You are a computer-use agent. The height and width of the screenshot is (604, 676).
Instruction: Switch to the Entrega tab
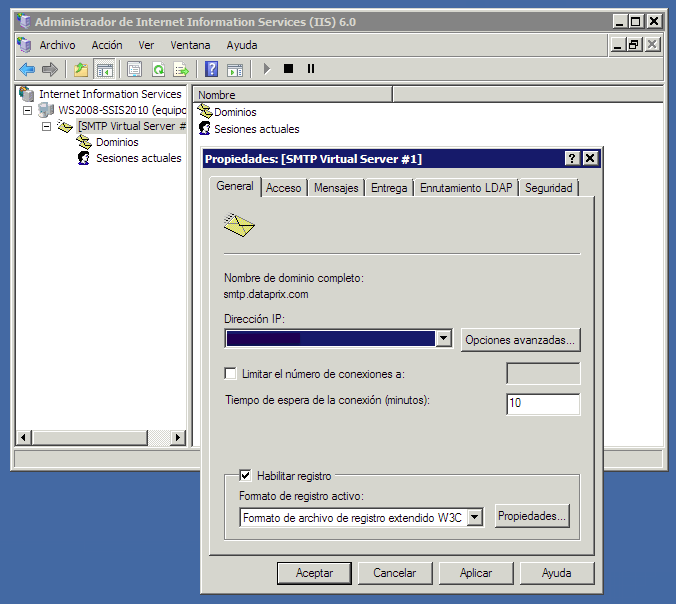(x=389, y=188)
